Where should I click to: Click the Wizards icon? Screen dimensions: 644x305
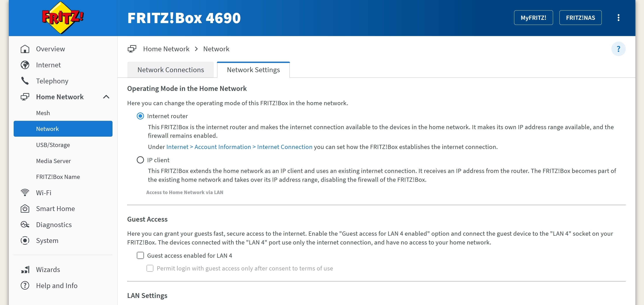tap(25, 270)
